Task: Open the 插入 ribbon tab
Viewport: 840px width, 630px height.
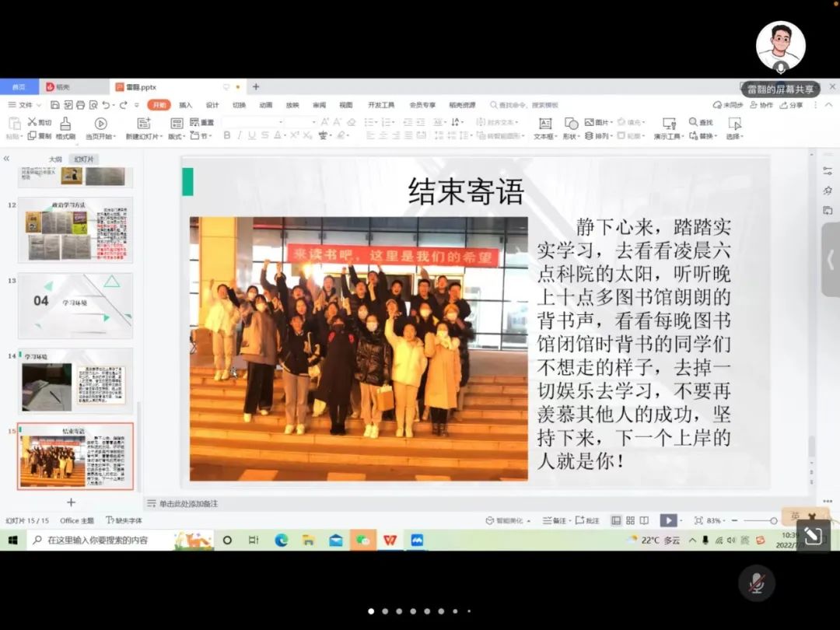Action: tap(185, 105)
